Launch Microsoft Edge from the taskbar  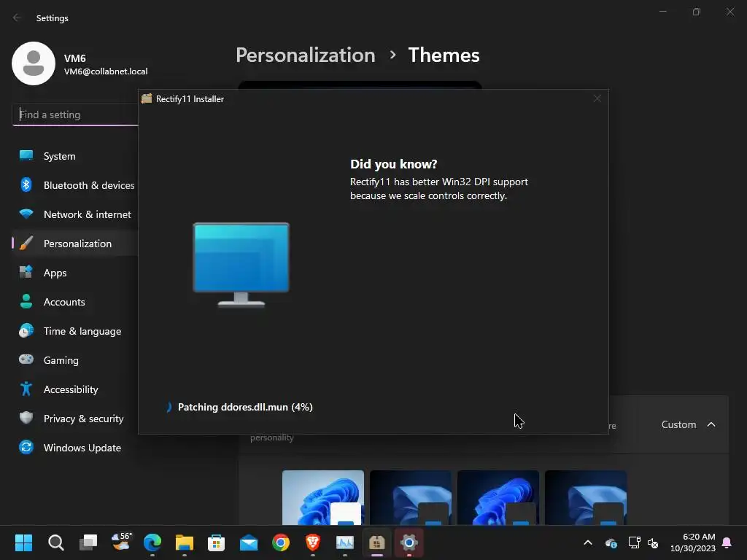coord(152,542)
